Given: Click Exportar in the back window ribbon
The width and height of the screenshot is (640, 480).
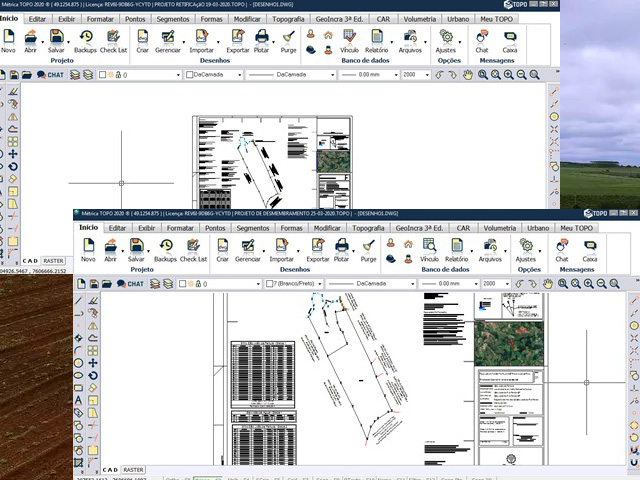Looking at the screenshot, I should 238,39.
